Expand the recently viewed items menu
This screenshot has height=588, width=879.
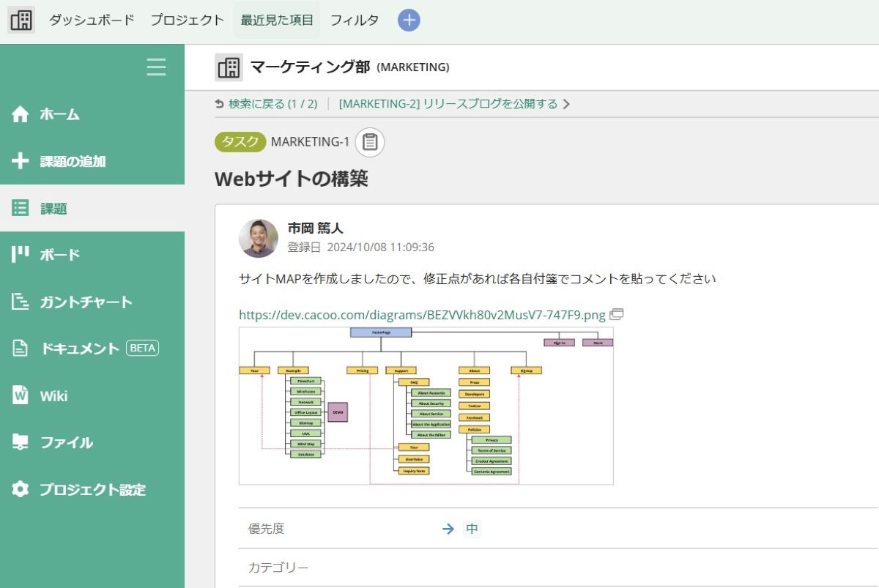[x=277, y=21]
